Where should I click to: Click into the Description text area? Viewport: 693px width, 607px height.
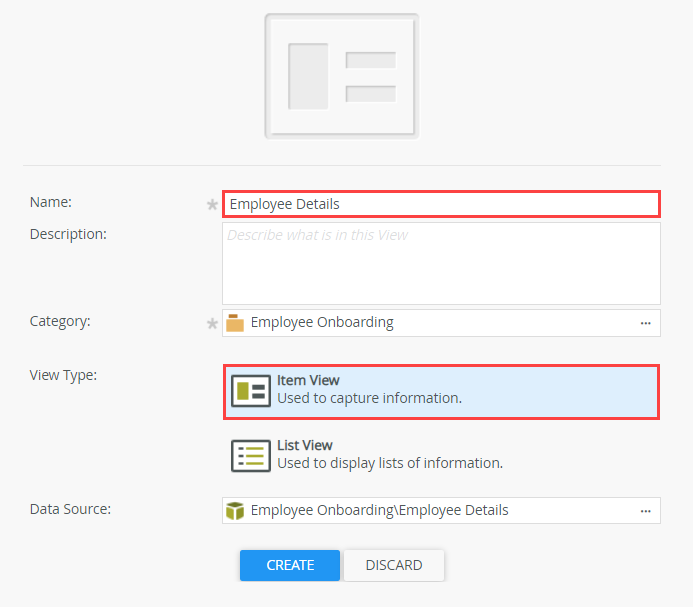click(x=440, y=263)
